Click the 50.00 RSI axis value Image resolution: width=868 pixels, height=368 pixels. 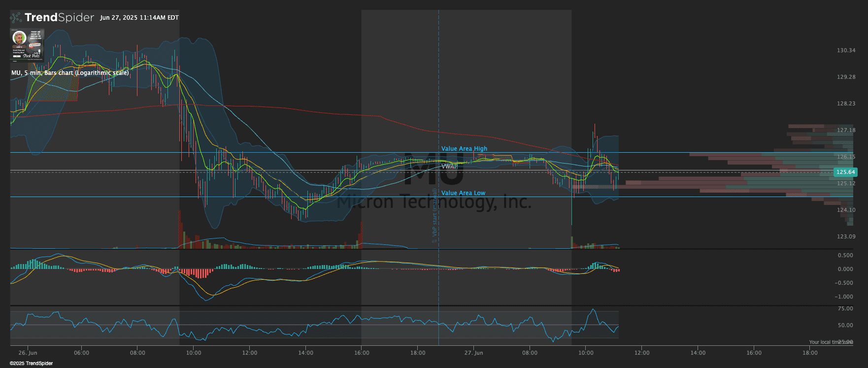coord(845,325)
